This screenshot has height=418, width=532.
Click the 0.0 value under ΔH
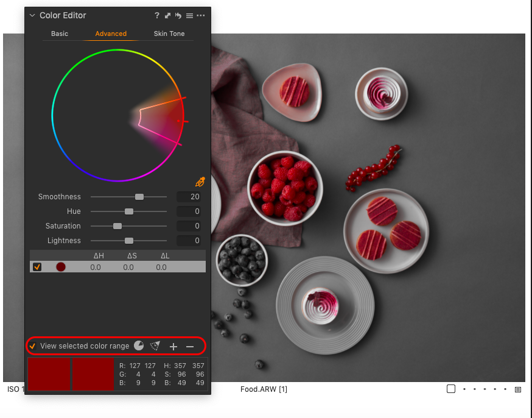click(x=96, y=267)
